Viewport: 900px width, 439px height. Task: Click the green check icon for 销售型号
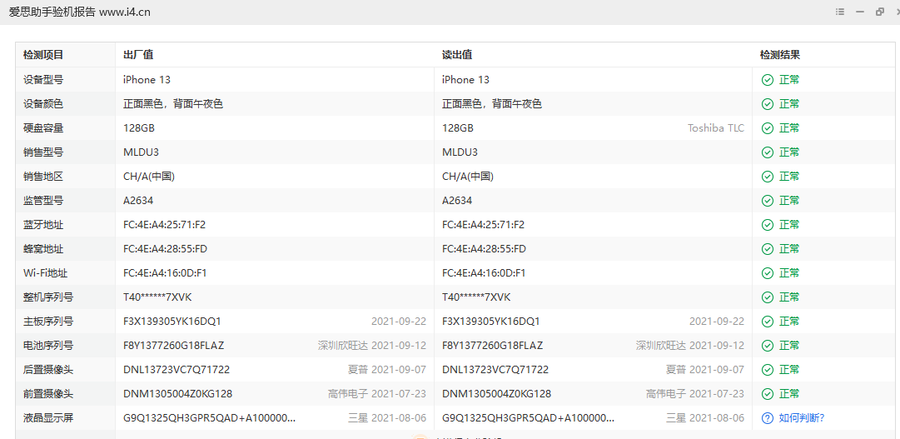pyautogui.click(x=767, y=152)
